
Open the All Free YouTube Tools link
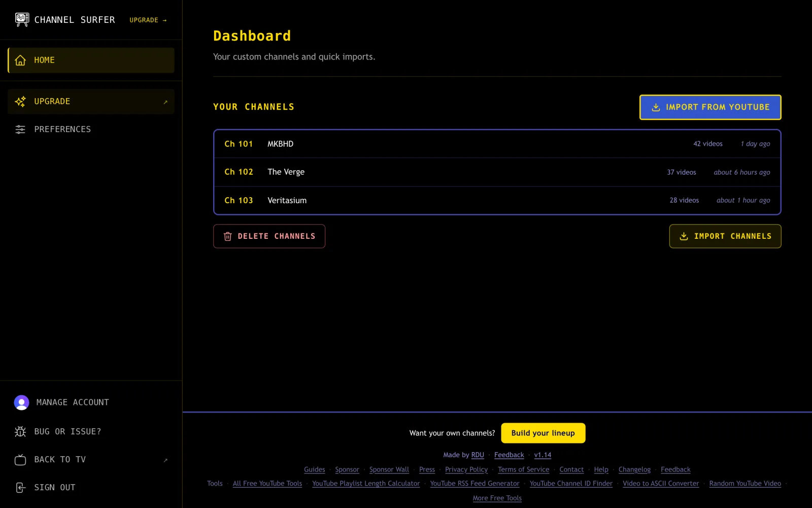[267, 484]
